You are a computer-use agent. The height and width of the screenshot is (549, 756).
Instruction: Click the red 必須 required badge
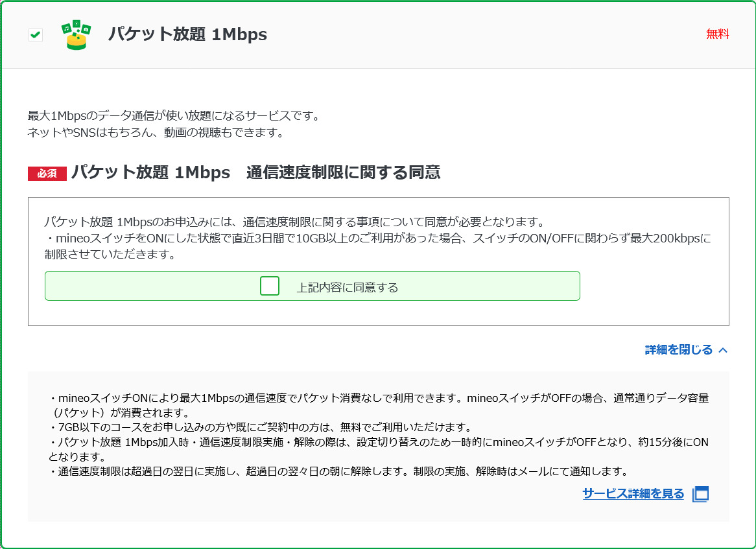(47, 174)
